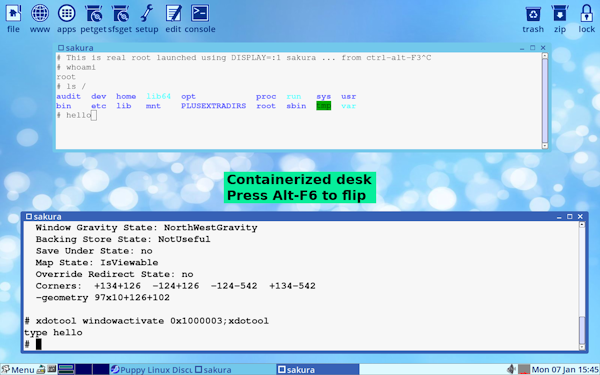Click scroll-down arrow in upper sakura window

pyautogui.click(x=545, y=146)
